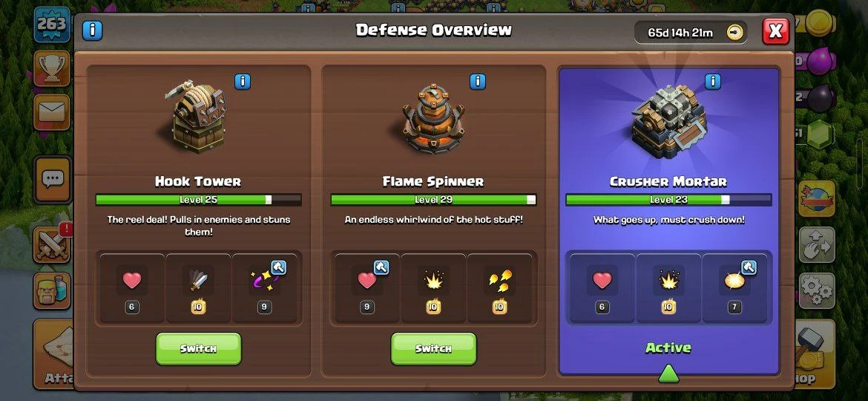Viewport: 868px width, 401px height.
Task: Select Hook Tower sword damage stat
Action: pyautogui.click(x=198, y=288)
